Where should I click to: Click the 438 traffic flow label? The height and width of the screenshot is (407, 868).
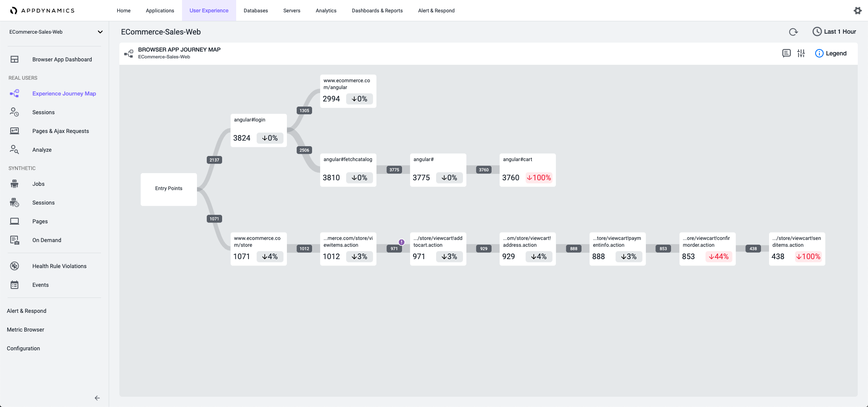coord(753,249)
